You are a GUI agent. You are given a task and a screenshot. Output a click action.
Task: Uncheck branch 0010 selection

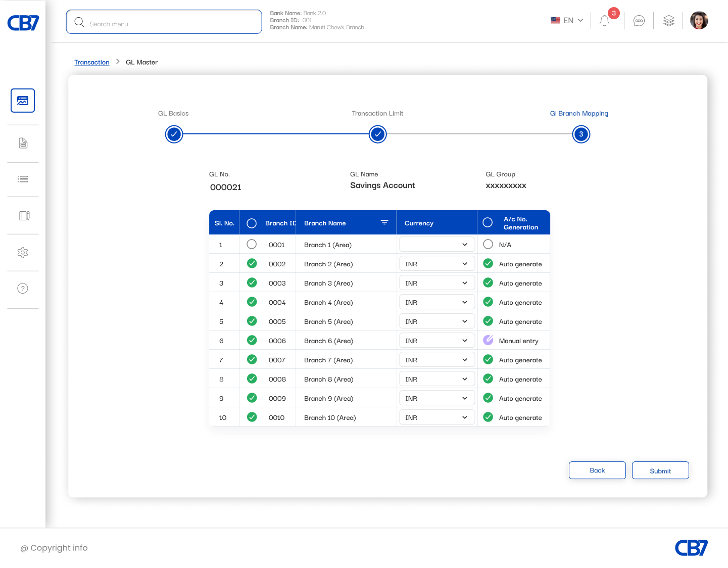(252, 417)
